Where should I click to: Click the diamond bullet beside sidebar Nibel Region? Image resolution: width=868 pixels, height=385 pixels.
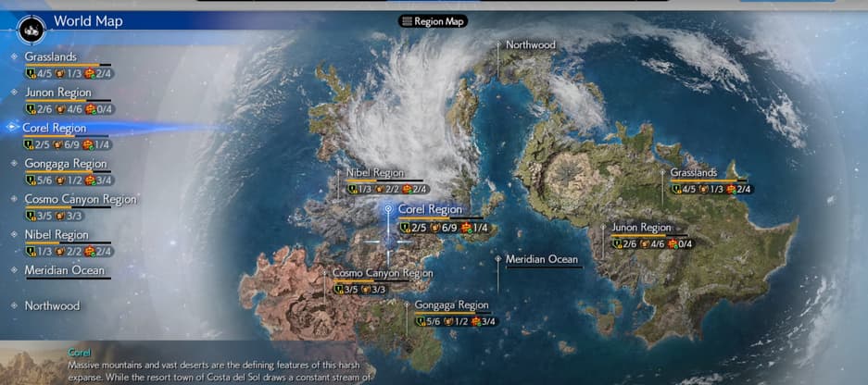14,234
